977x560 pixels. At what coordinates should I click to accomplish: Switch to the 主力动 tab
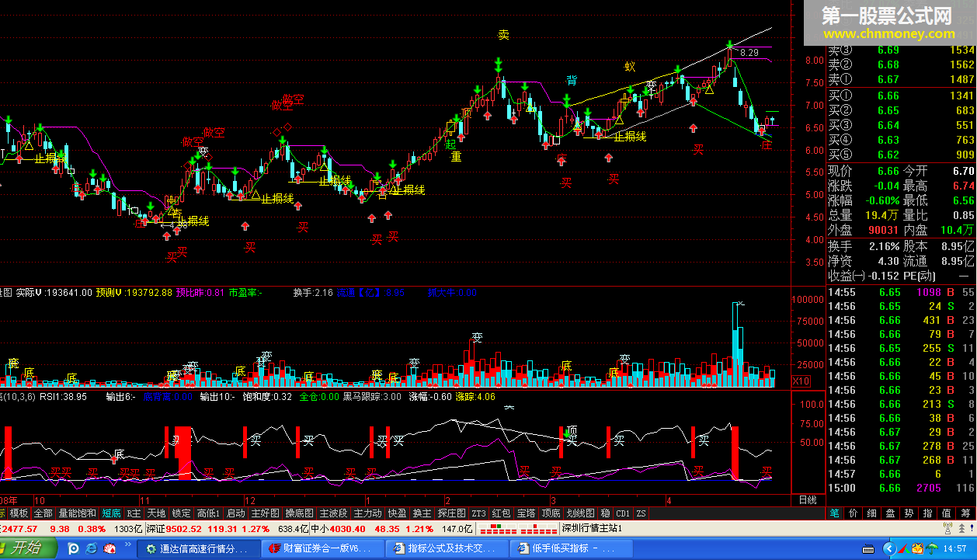367,513
